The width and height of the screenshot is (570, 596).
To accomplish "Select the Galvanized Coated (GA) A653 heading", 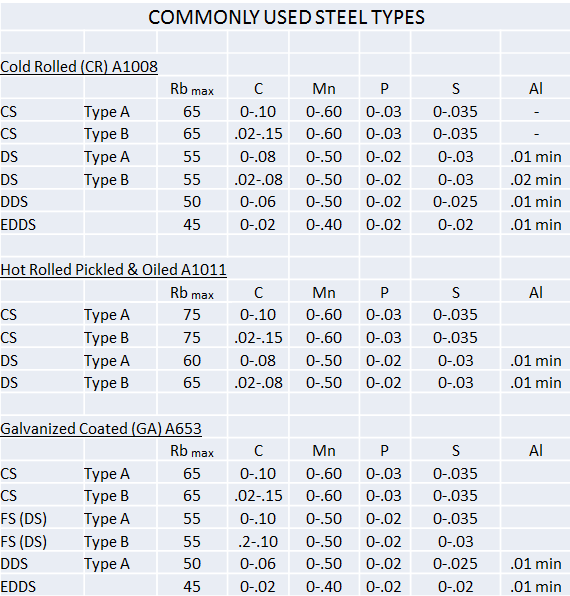I will tap(101, 429).
